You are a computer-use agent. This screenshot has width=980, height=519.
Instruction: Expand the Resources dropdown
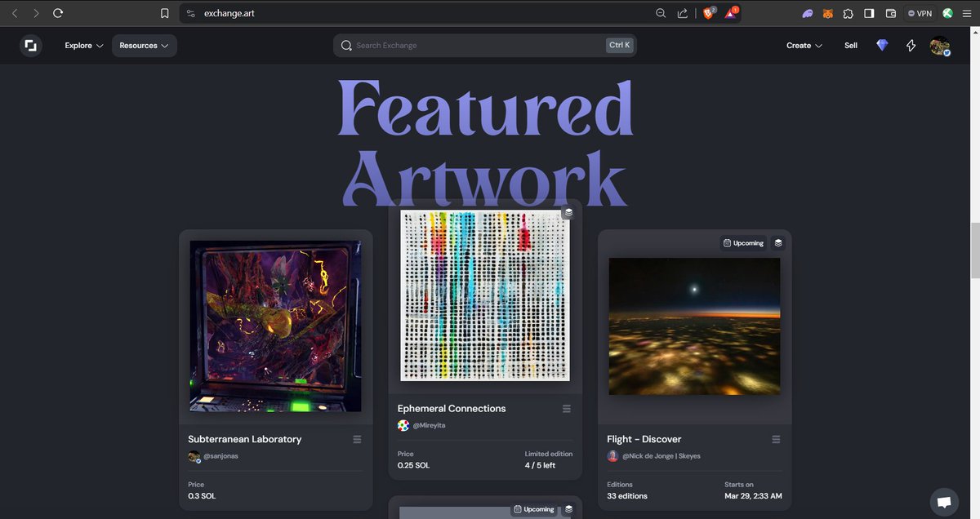[x=144, y=46]
